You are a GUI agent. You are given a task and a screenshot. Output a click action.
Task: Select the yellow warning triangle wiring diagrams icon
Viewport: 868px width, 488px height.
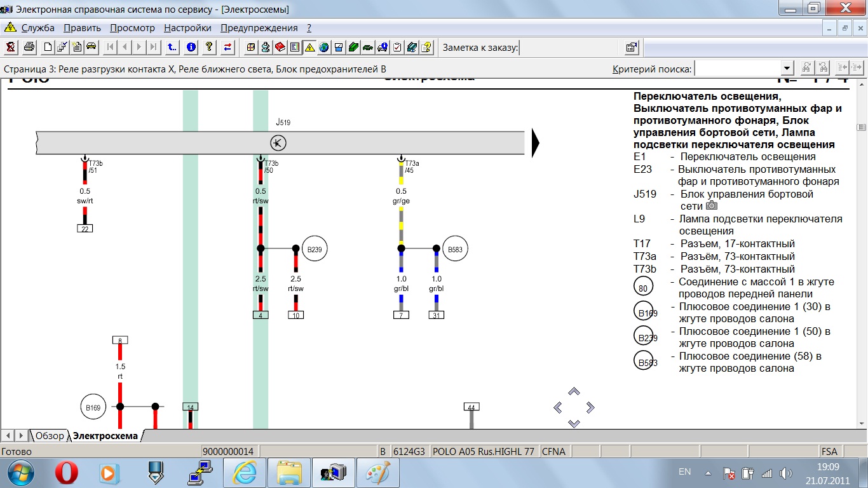pos(309,47)
